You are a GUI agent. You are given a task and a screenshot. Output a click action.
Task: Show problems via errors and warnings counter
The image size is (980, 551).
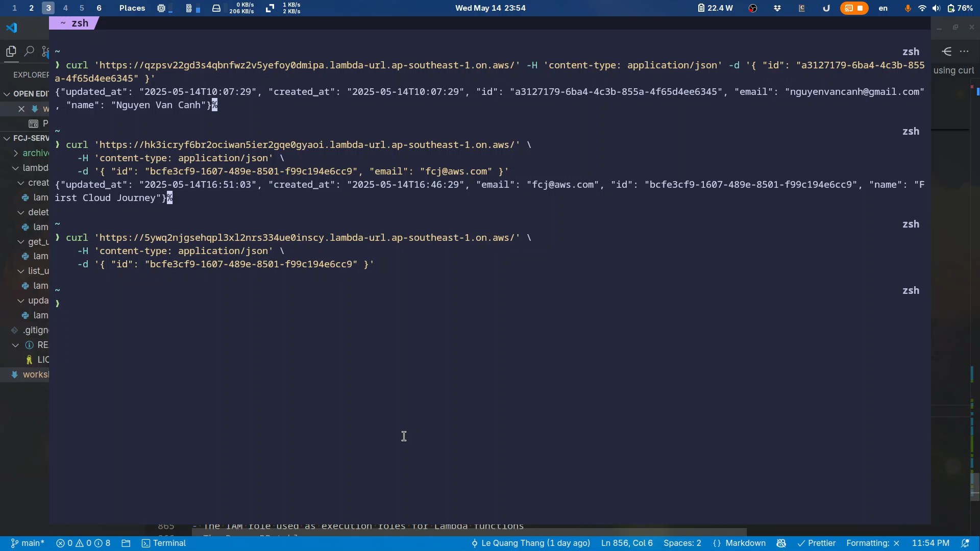click(x=83, y=543)
